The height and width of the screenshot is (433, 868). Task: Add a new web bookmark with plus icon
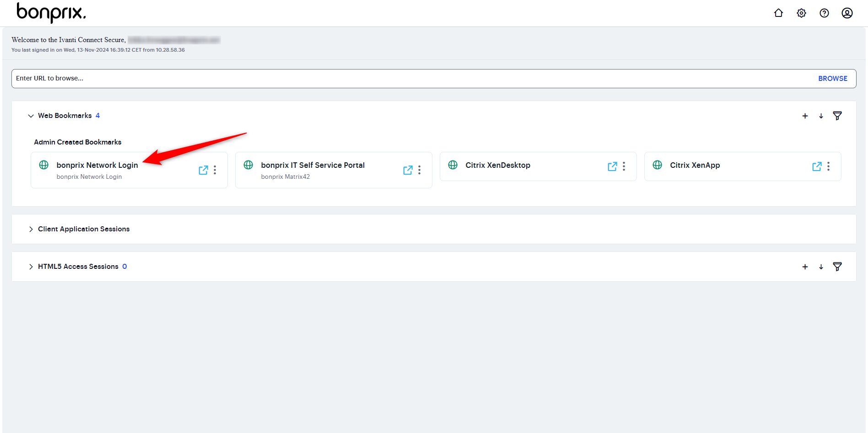tap(805, 116)
